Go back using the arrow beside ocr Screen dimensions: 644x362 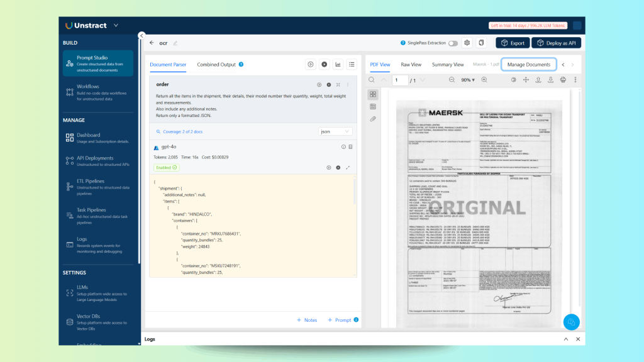tap(152, 43)
